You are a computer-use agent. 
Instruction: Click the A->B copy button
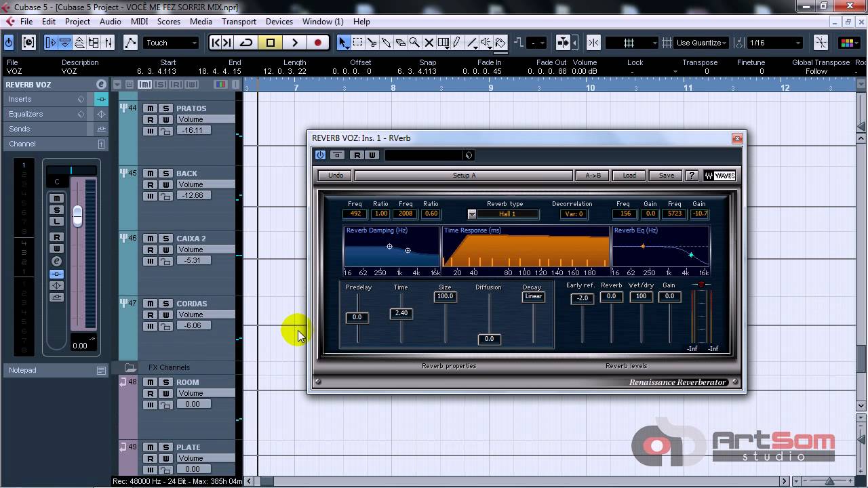pos(593,176)
